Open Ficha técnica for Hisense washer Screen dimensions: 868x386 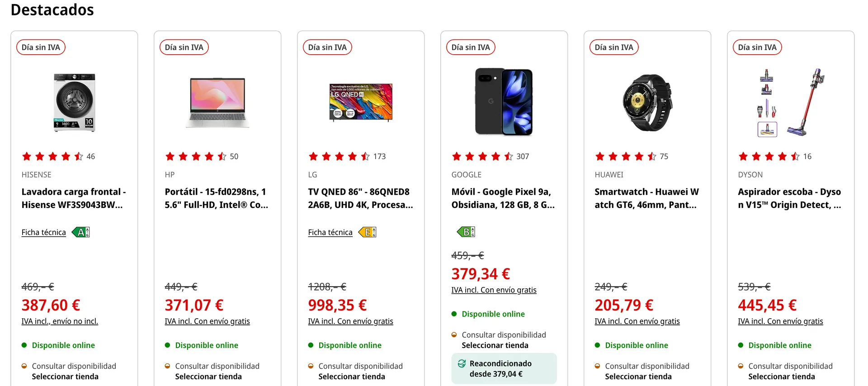[43, 232]
